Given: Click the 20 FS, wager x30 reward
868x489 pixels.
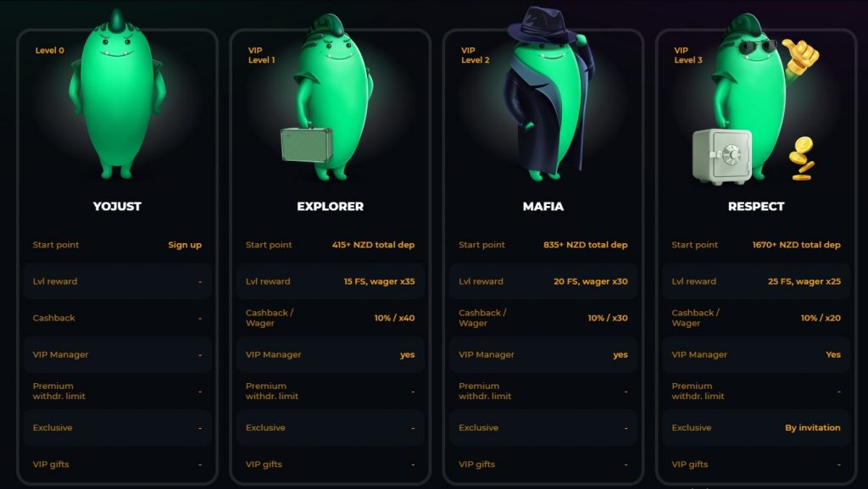Looking at the screenshot, I should click(591, 281).
